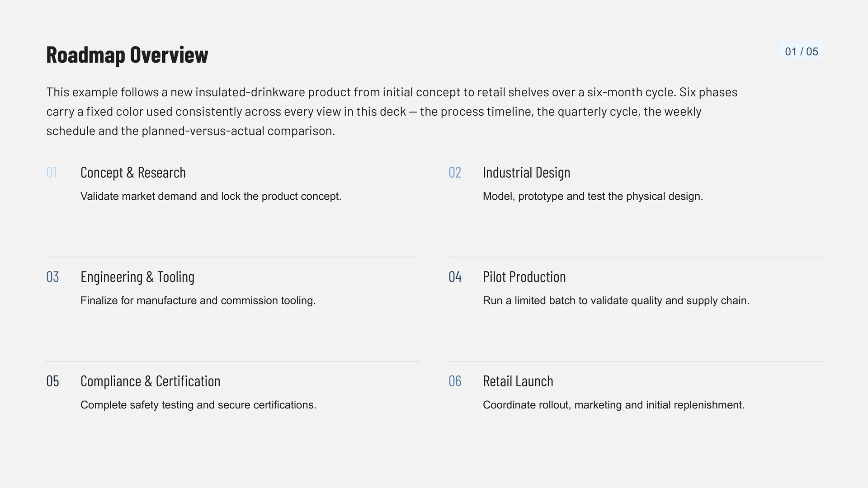Select phase number 02
The height and width of the screenshot is (488, 868).
click(455, 172)
